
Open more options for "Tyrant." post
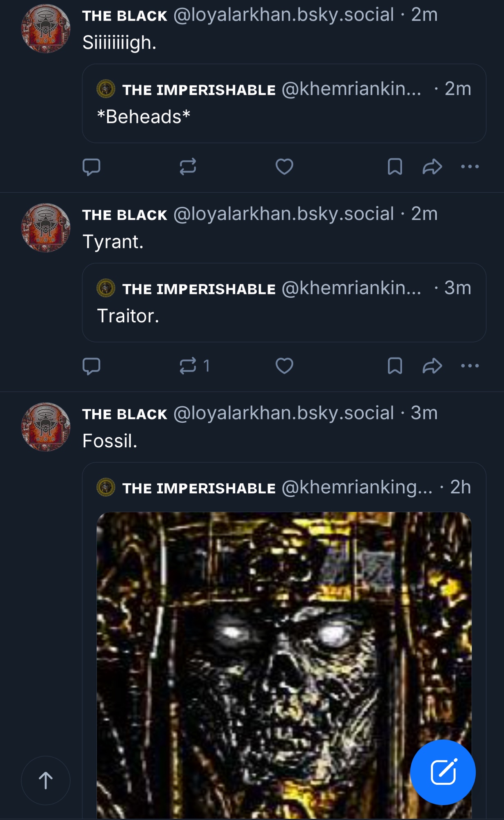pyautogui.click(x=470, y=366)
